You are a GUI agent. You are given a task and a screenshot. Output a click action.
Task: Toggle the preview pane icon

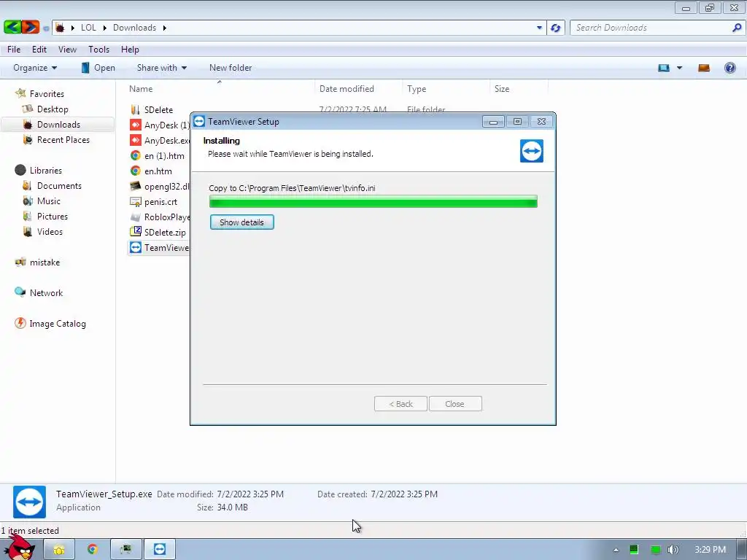point(704,68)
